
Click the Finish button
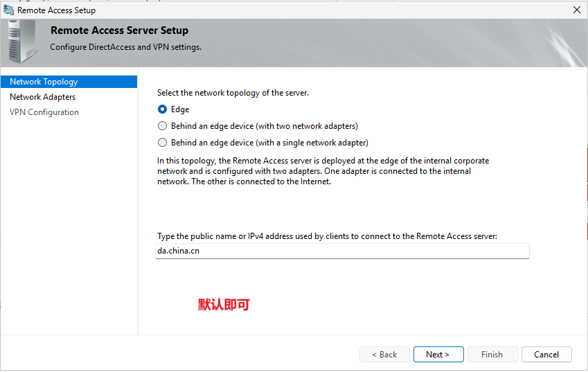click(x=492, y=355)
